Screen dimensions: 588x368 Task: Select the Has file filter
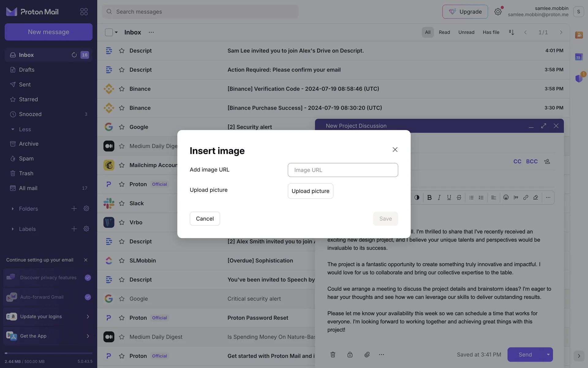(491, 32)
